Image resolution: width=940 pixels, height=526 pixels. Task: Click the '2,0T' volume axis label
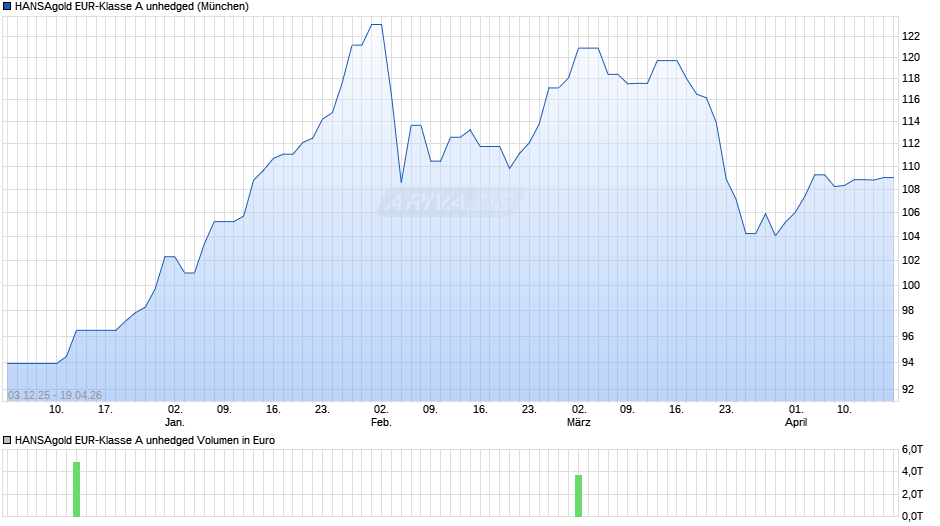912,494
